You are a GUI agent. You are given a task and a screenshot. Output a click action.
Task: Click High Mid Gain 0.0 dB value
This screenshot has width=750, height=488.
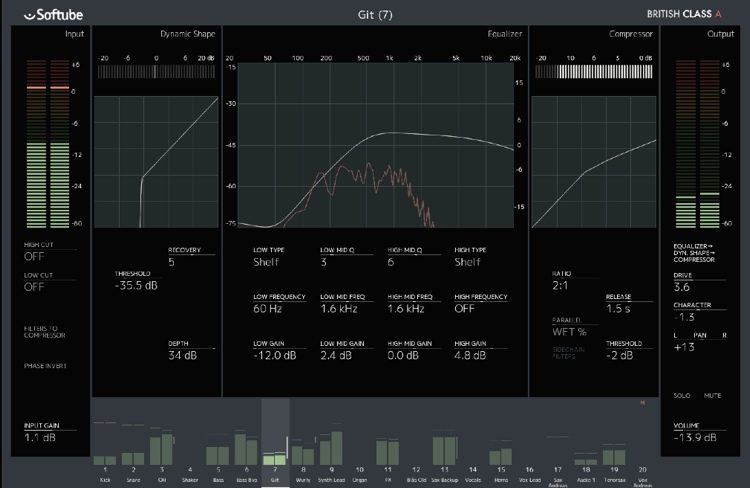pos(403,355)
